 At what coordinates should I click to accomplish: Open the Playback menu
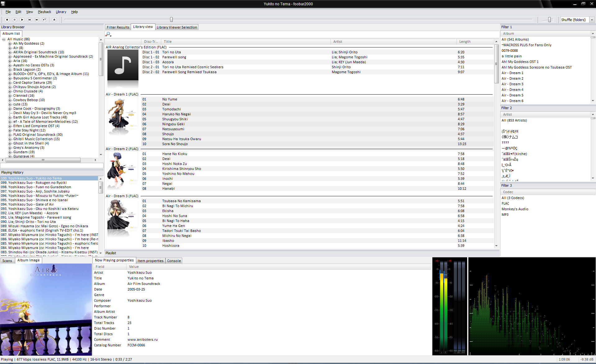click(x=44, y=12)
